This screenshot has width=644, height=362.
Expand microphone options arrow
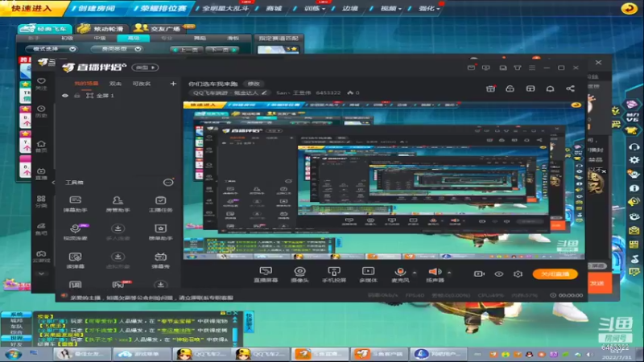point(414,273)
